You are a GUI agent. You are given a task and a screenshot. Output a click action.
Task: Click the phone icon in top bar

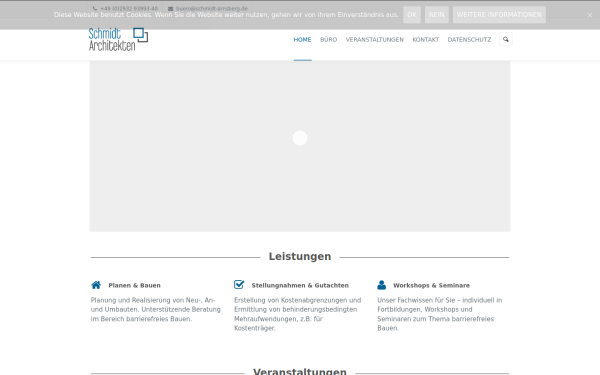click(95, 8)
